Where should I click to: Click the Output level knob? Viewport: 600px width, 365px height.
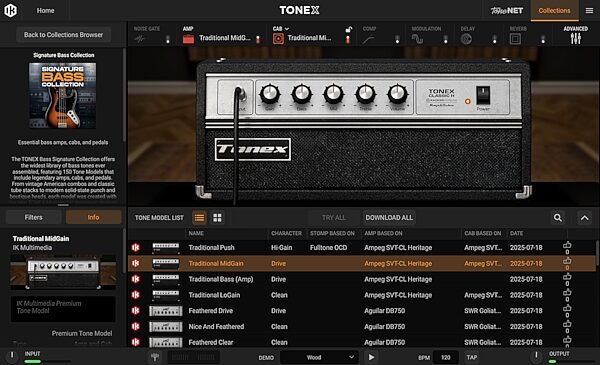pyautogui.click(x=536, y=356)
